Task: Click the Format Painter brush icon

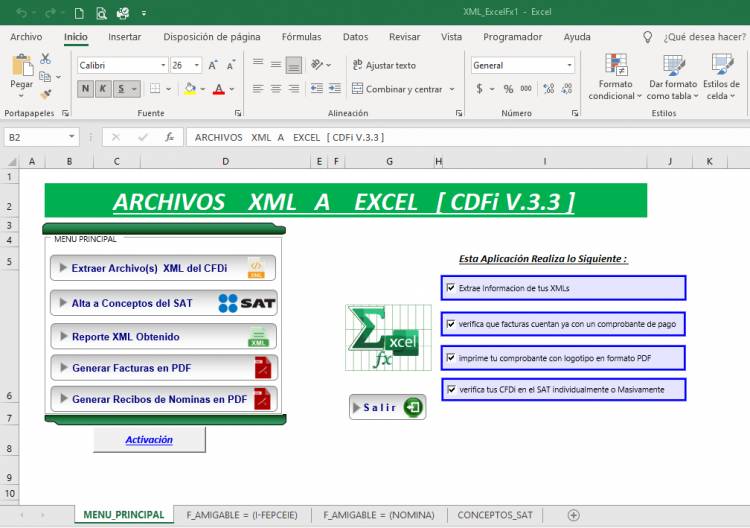Action: click(x=46, y=94)
